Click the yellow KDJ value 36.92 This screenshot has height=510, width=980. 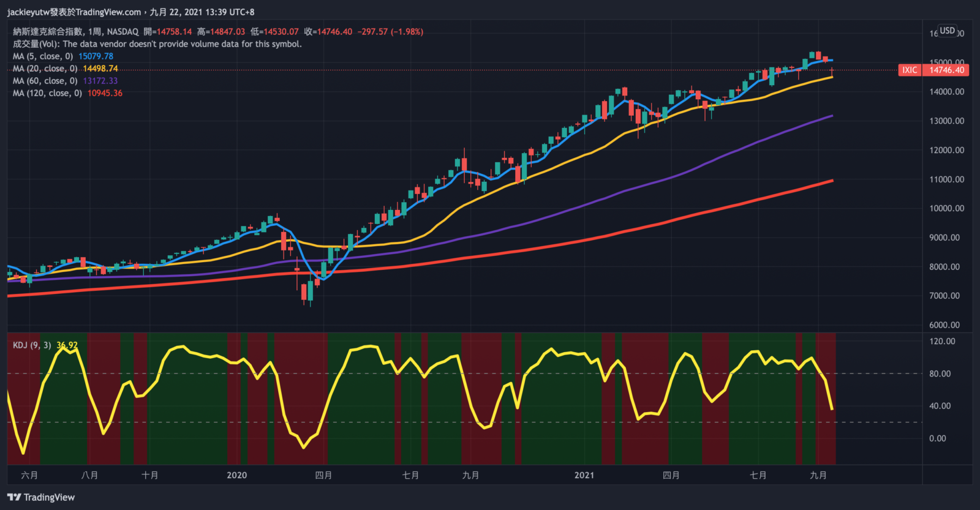pyautogui.click(x=67, y=345)
